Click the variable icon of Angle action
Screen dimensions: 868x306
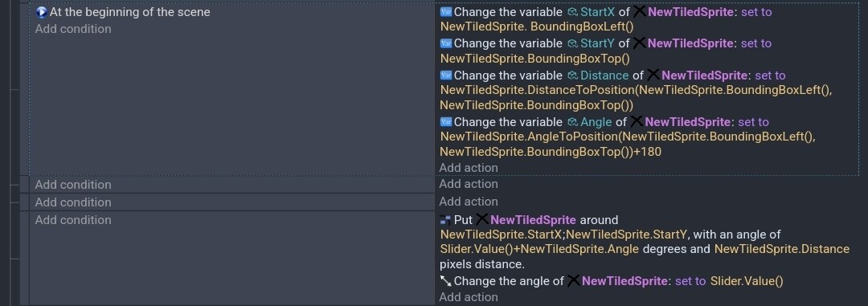click(446, 122)
